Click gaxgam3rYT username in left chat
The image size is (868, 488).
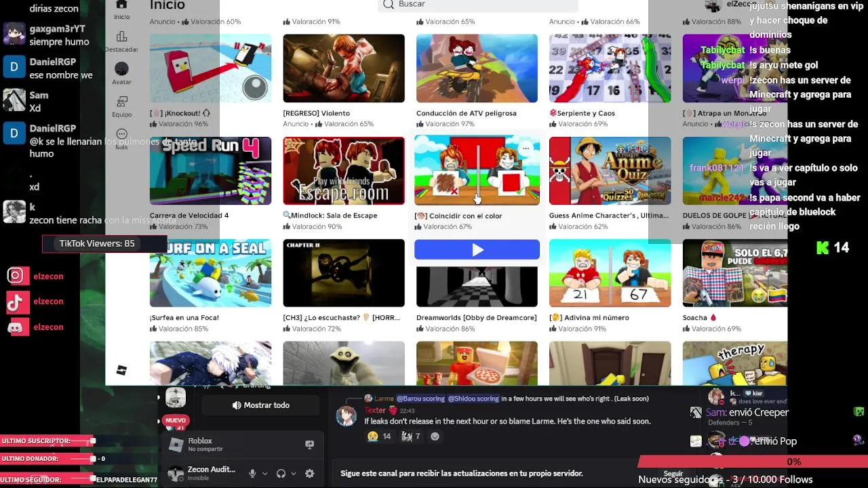pyautogui.click(x=58, y=29)
